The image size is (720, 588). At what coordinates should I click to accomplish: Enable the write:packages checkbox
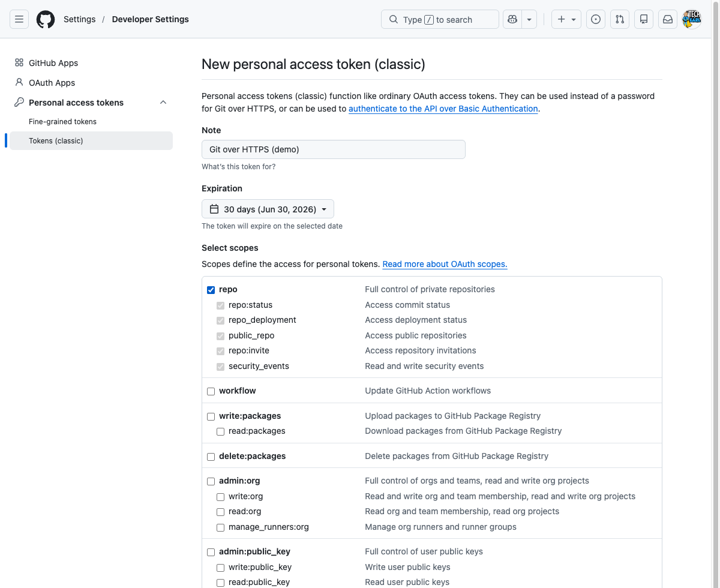pyautogui.click(x=211, y=416)
